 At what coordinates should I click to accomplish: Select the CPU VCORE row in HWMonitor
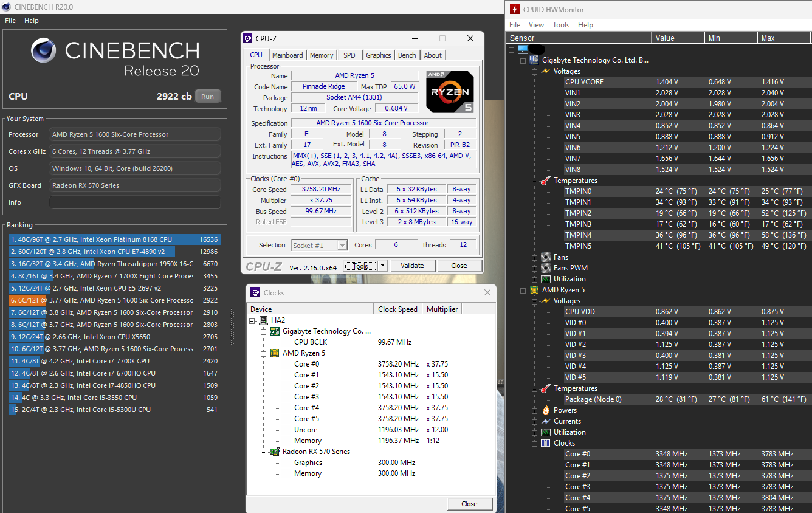pyautogui.click(x=687, y=82)
